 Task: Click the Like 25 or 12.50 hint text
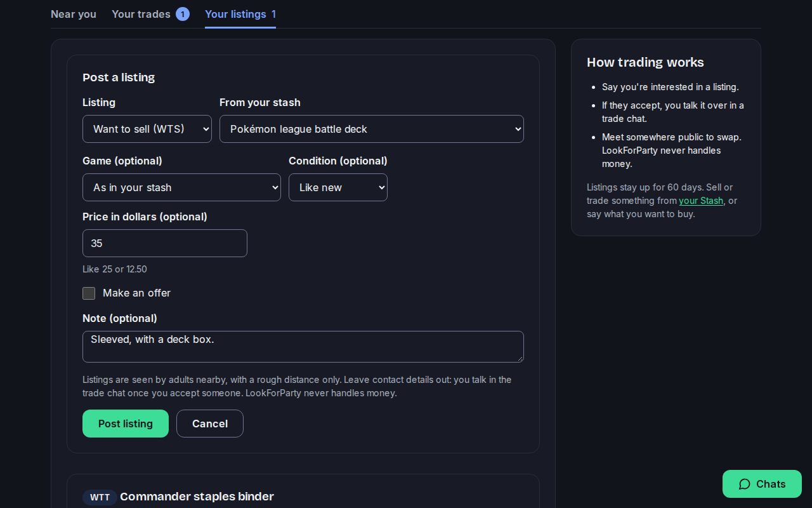click(x=115, y=269)
